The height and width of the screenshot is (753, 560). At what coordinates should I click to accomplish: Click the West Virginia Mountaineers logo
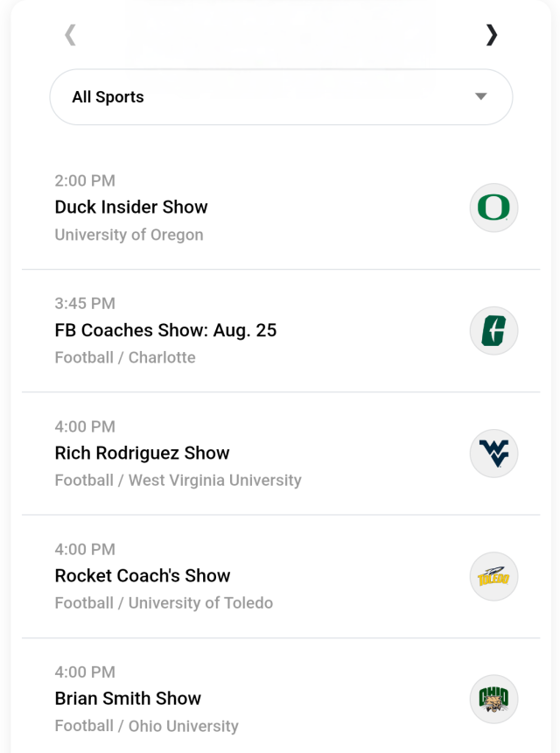coord(493,454)
